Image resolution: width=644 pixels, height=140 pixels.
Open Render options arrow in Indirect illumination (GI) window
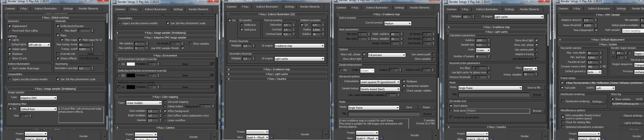326,134
